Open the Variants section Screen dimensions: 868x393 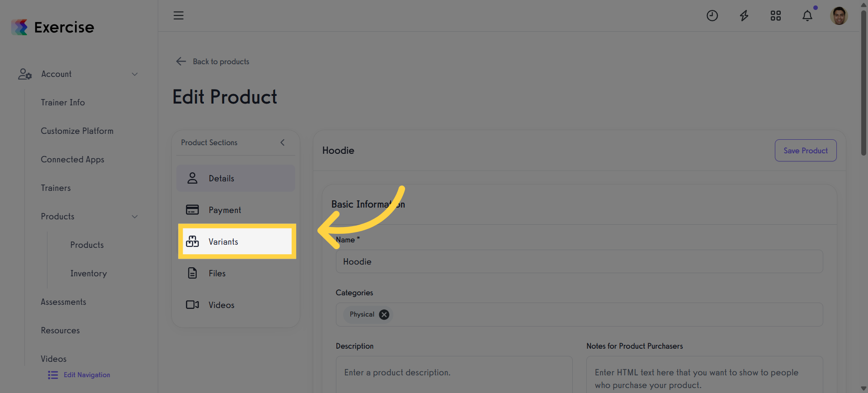pyautogui.click(x=236, y=241)
